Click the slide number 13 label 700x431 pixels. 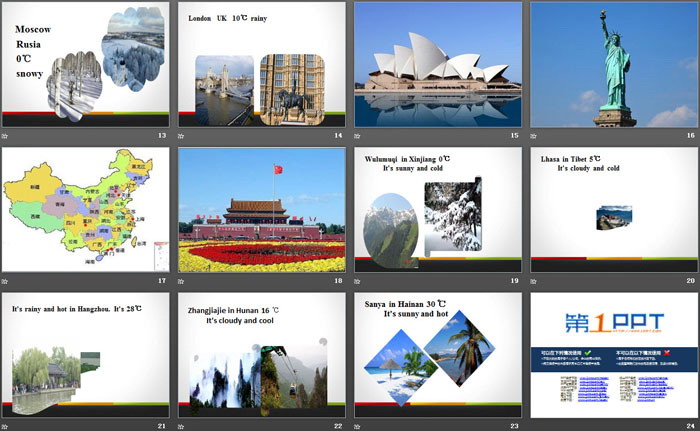click(x=162, y=135)
